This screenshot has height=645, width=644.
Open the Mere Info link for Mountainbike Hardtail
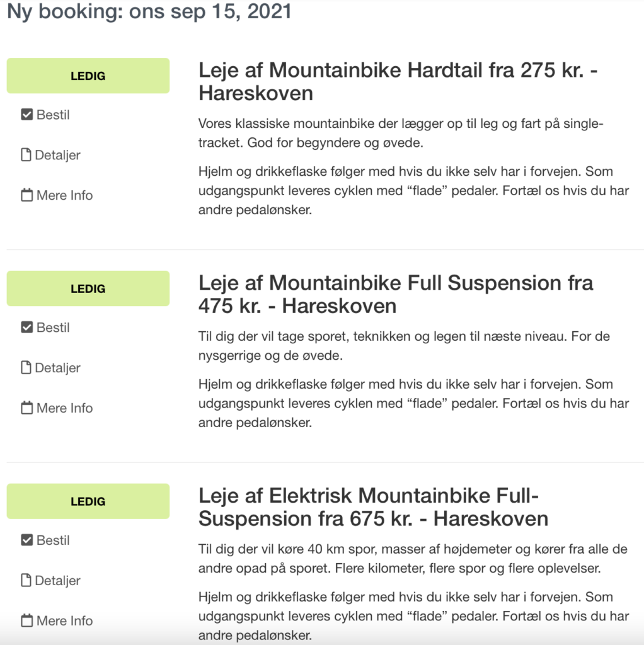[64, 196]
